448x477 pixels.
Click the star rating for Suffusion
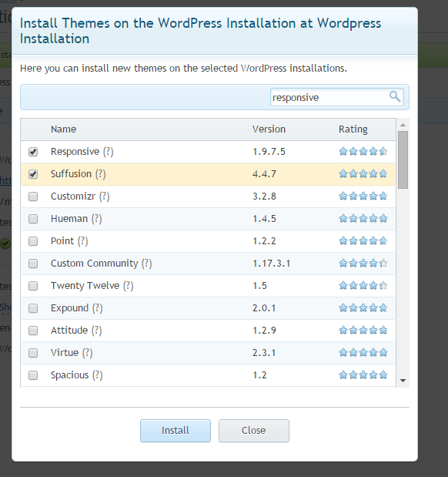pyautogui.click(x=363, y=173)
